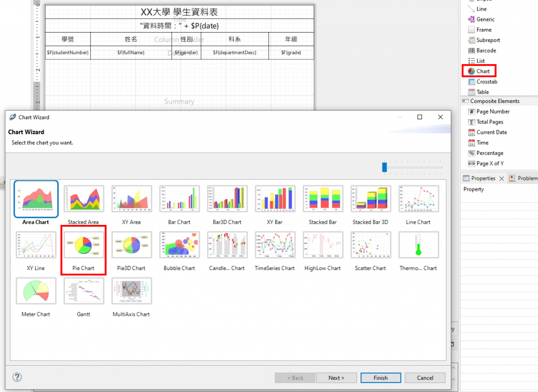Viewport: 538px width, 392px height.
Task: Click the Next button in Chart Wizard
Action: pyautogui.click(x=336, y=378)
